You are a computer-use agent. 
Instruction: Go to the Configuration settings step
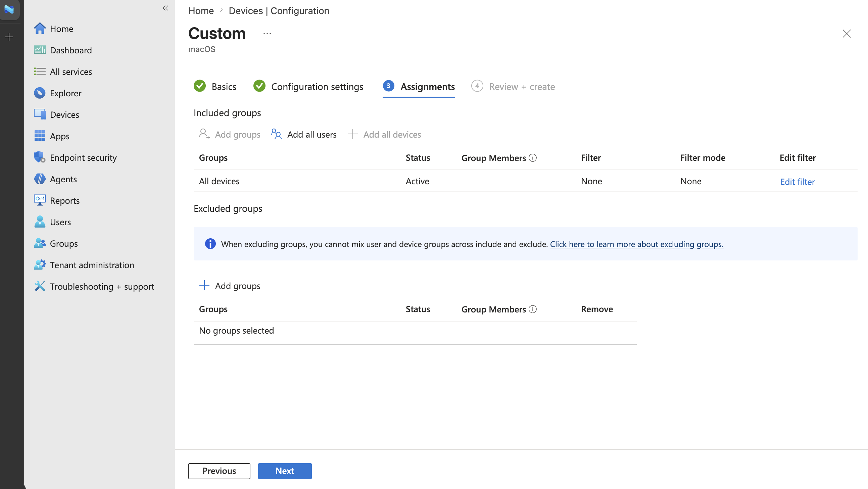coord(308,87)
